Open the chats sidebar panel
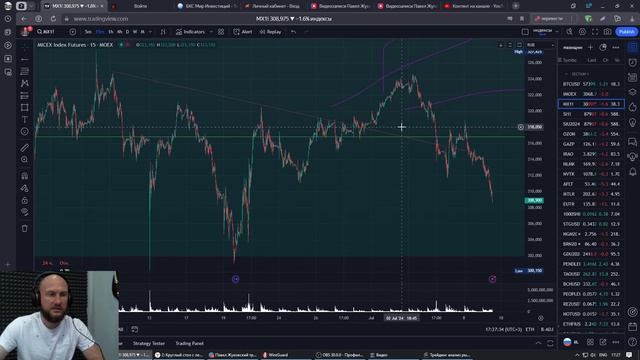The image size is (640, 360). 632,142
